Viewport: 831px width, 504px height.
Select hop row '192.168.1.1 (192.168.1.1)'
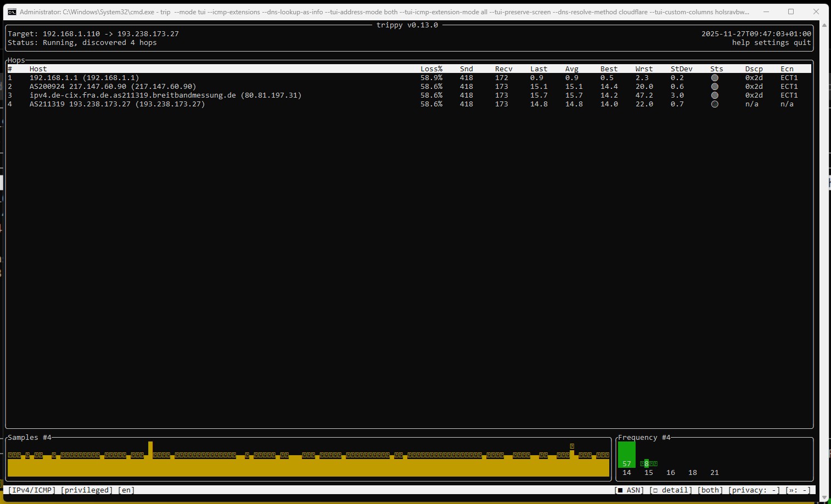(x=409, y=78)
